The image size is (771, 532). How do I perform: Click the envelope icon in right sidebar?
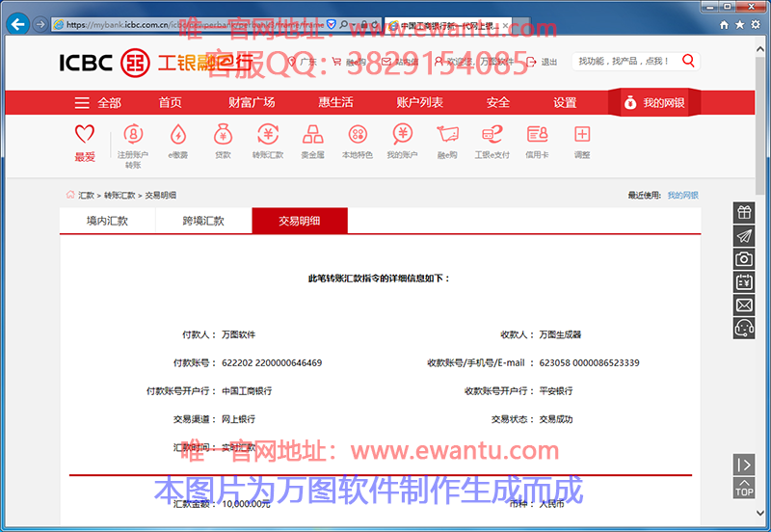point(744,305)
